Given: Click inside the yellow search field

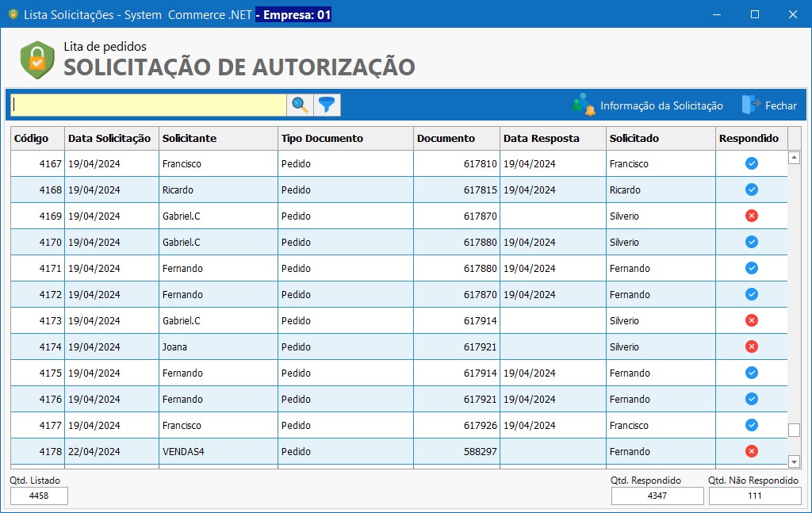Looking at the screenshot, I should 147,103.
